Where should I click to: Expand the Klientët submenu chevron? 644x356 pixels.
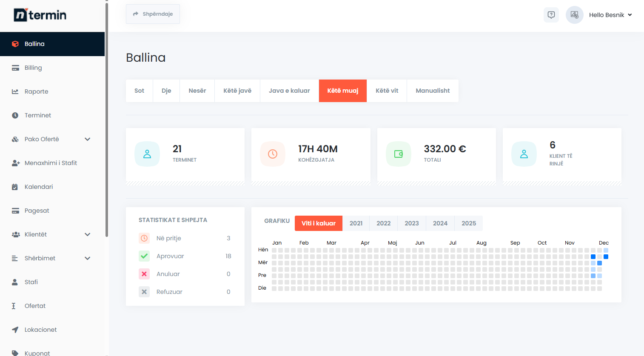88,234
